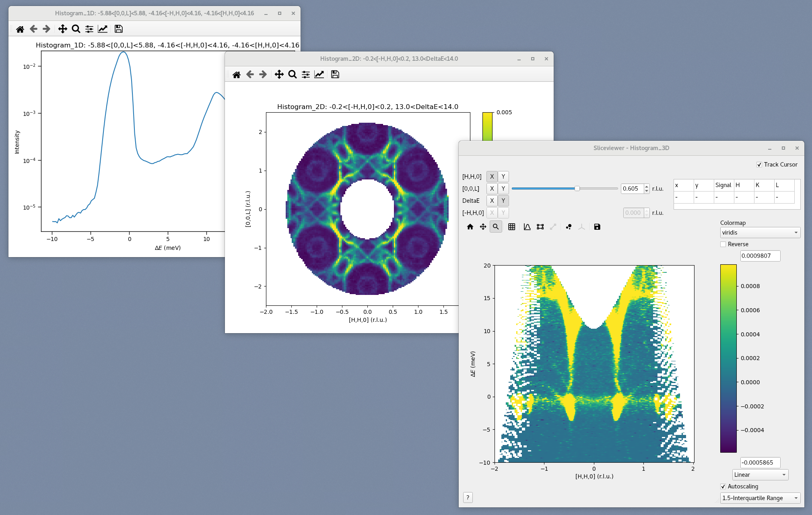Disable Autoscaling in Sliceviewer
This screenshot has height=515, width=812.
[723, 486]
